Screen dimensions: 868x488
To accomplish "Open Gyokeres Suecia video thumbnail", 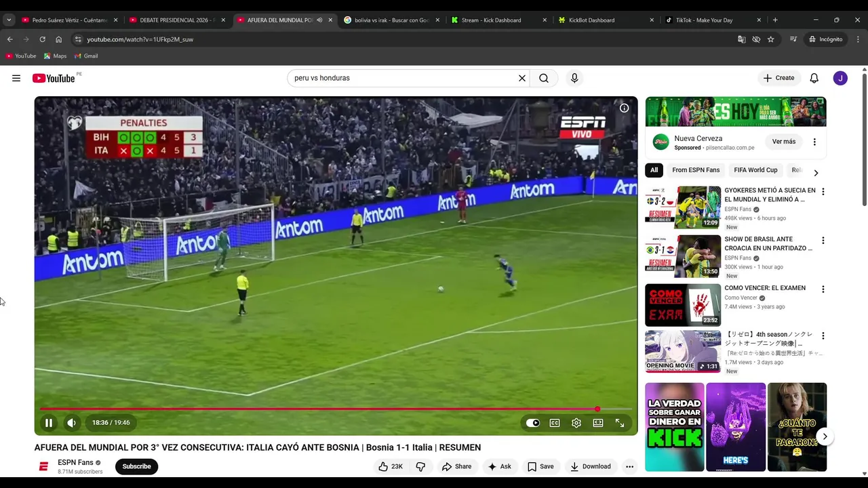I will (683, 207).
